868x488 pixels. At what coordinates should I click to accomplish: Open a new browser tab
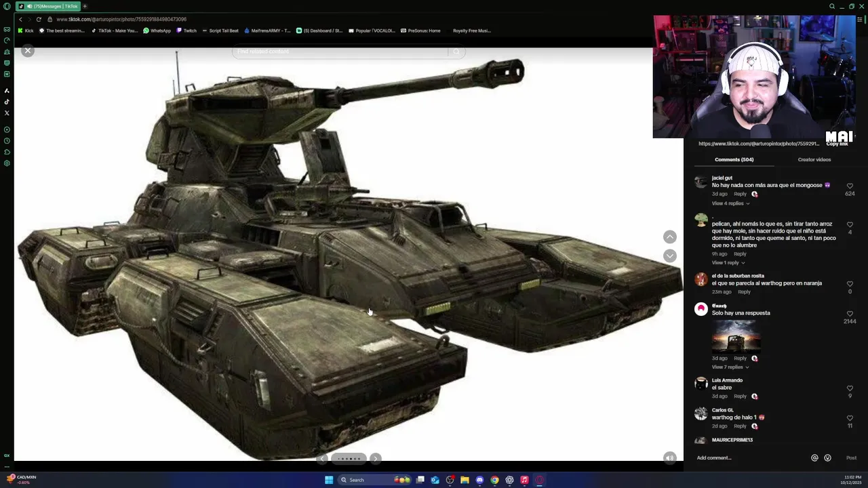(85, 6)
